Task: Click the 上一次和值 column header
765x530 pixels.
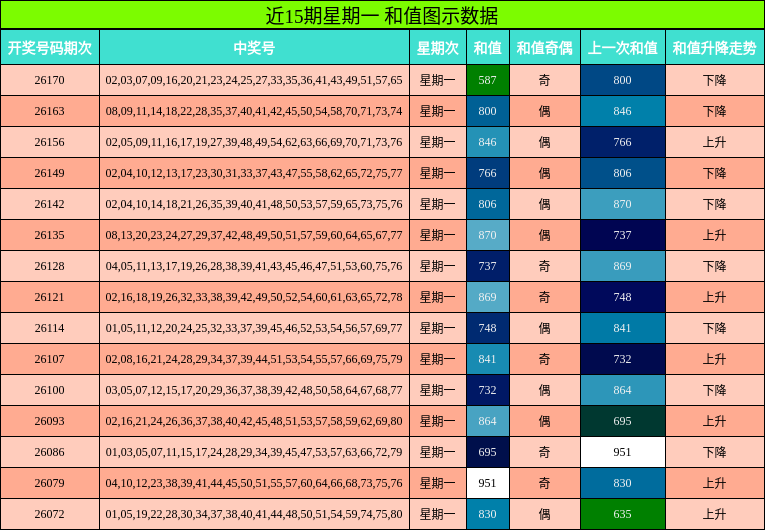Action: click(x=623, y=47)
